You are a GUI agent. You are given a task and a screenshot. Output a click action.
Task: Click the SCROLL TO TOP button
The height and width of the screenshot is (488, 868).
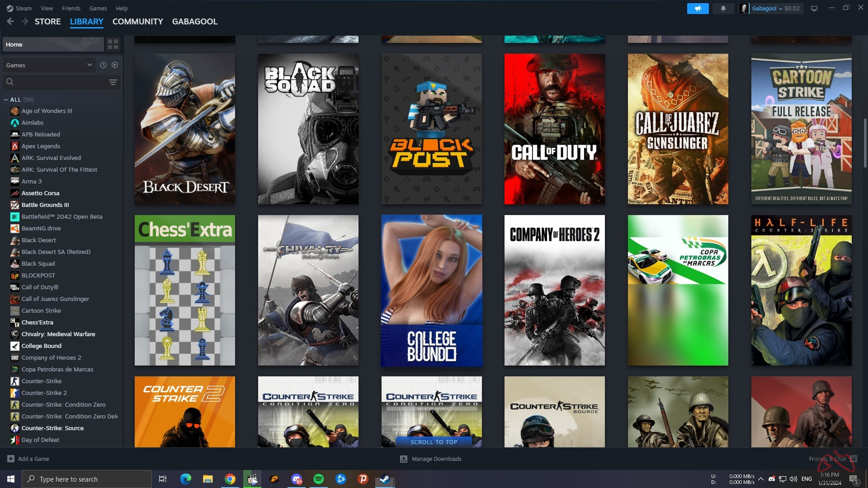pyautogui.click(x=434, y=442)
